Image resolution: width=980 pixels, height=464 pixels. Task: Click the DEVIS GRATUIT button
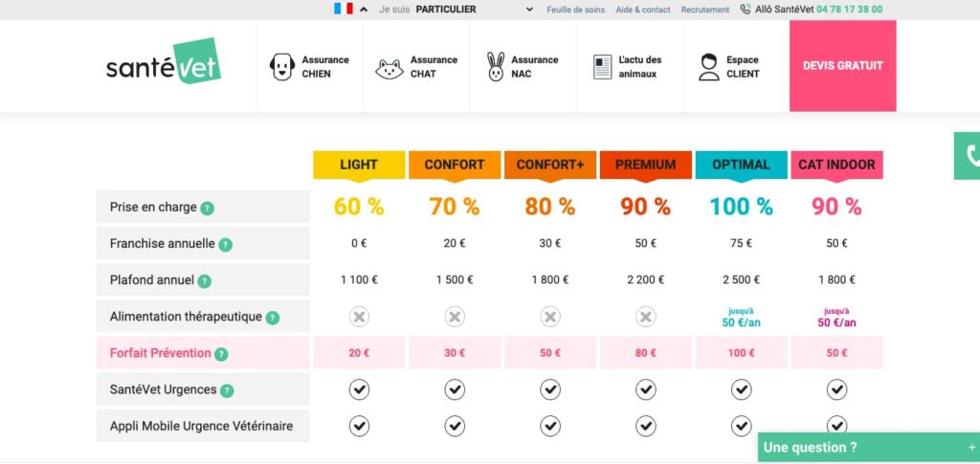point(842,66)
